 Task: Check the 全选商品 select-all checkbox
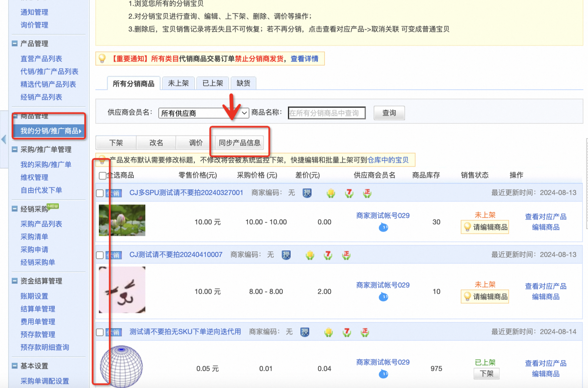click(x=102, y=176)
